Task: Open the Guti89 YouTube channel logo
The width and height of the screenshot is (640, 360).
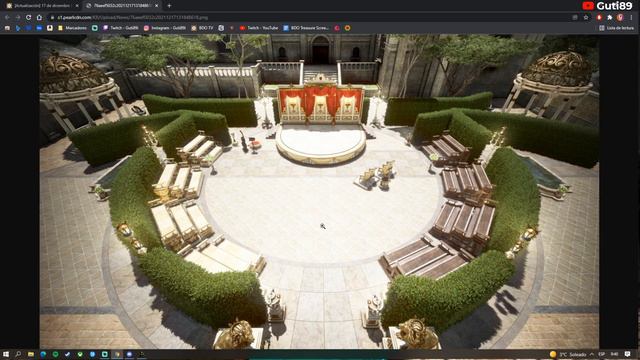Action: (607, 6)
